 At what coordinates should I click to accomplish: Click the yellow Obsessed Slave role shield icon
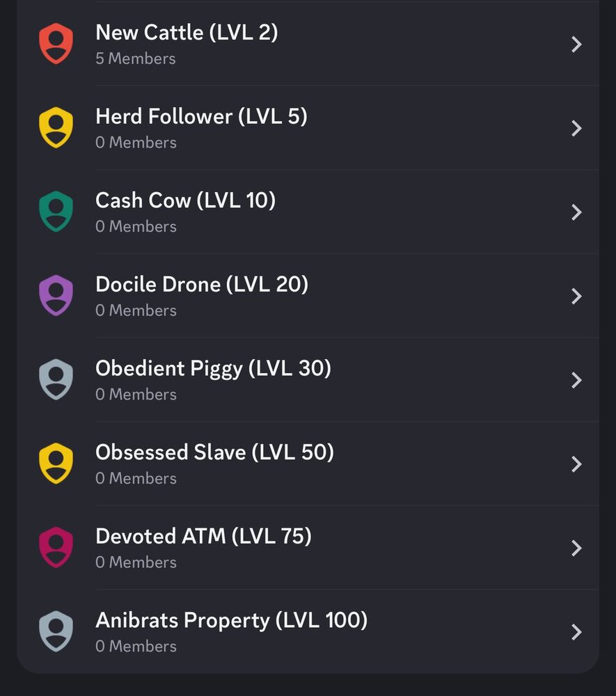[56, 464]
